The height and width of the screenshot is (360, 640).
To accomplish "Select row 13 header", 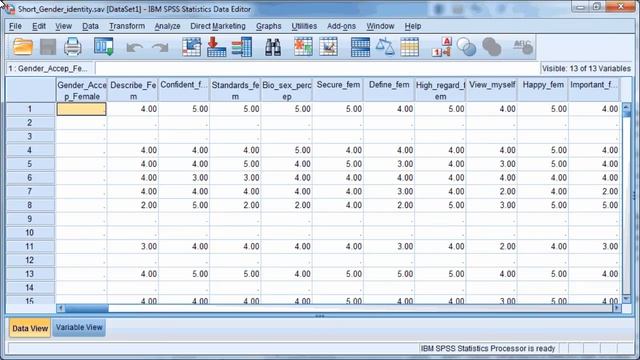I will click(30, 274).
